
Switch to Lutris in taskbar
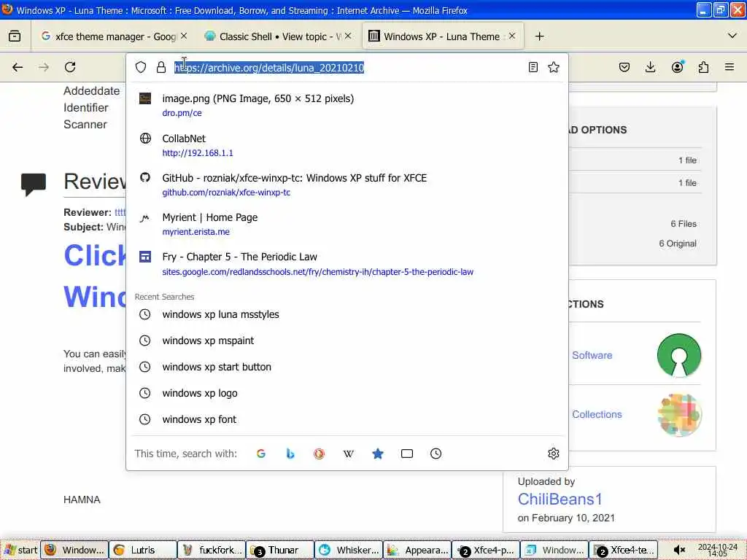(x=142, y=550)
